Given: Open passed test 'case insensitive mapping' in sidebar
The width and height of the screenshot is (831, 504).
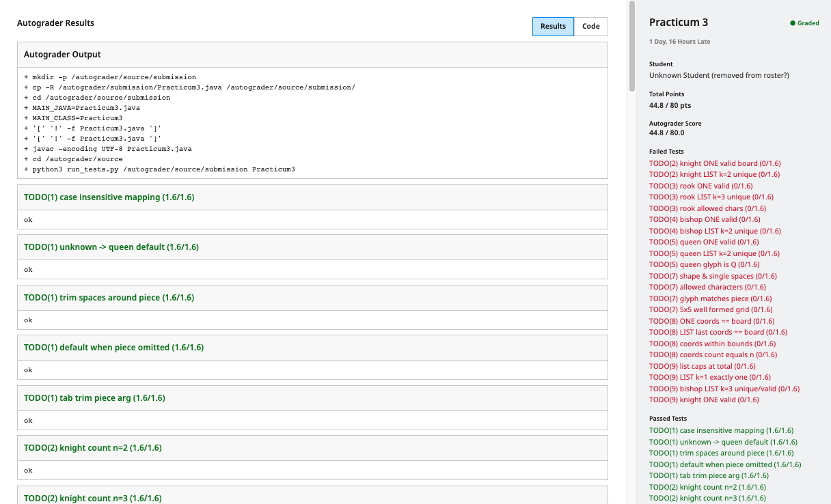Looking at the screenshot, I should (721, 431).
